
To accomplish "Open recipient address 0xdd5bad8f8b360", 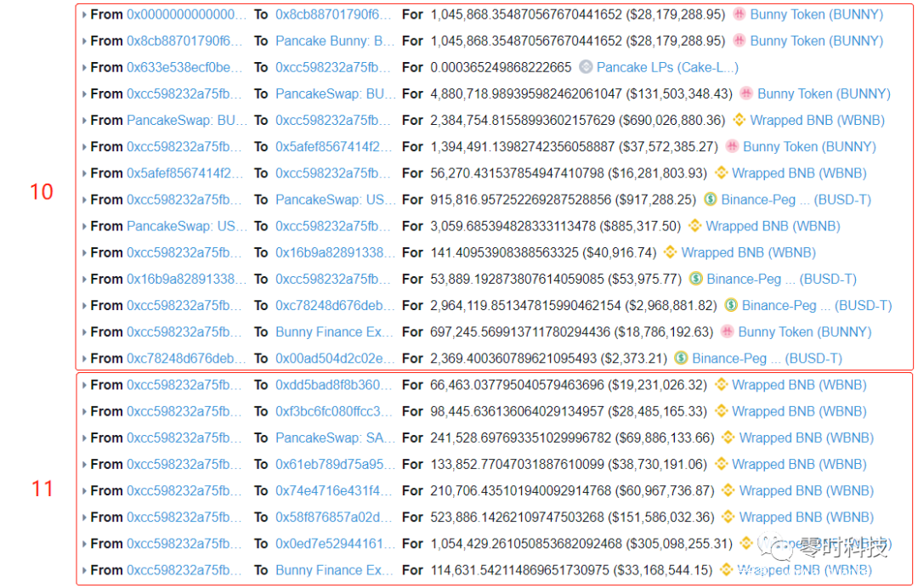I will coord(335,385).
